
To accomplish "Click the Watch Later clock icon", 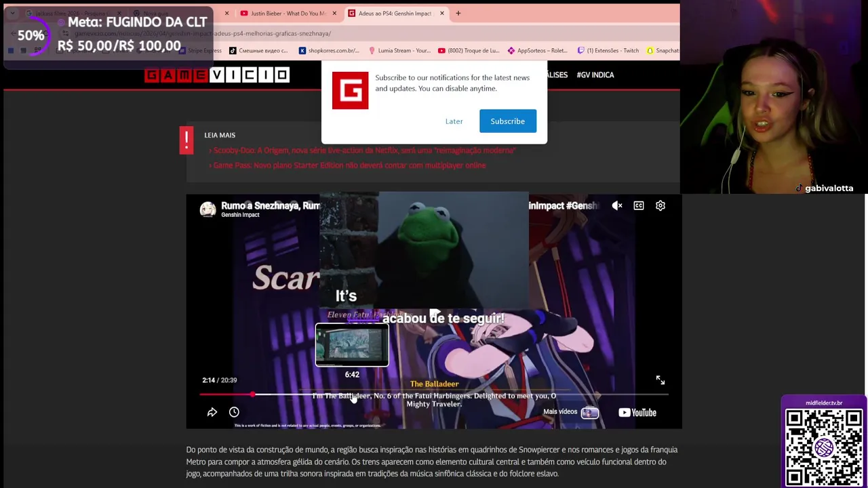I will (x=234, y=412).
